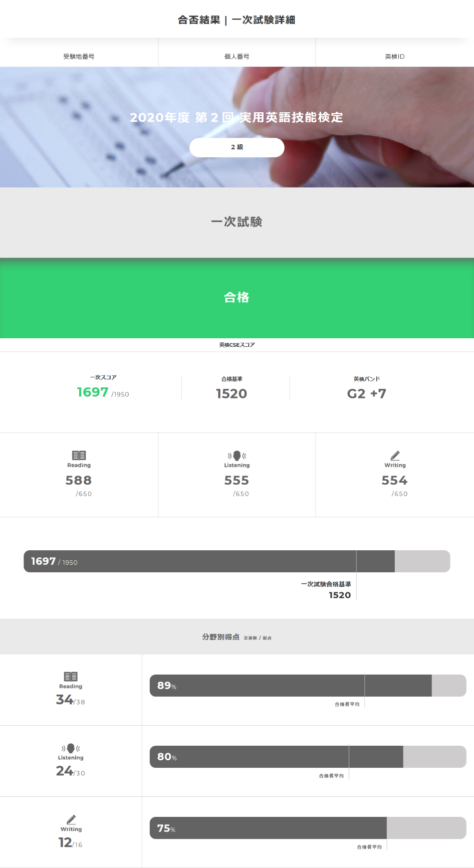
Task: Select the 英検ID header cell
Action: [395, 56]
